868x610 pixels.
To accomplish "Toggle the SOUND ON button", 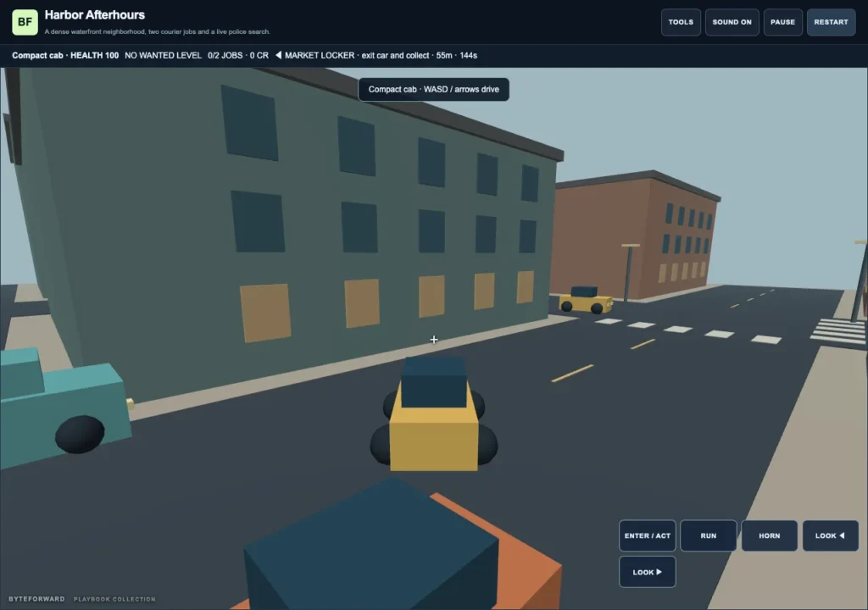I will (732, 22).
